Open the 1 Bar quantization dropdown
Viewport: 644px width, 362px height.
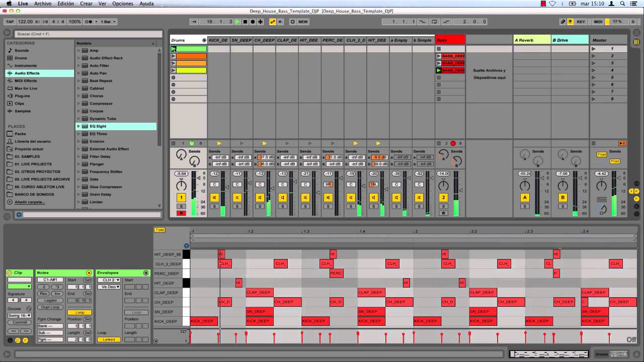[108, 22]
